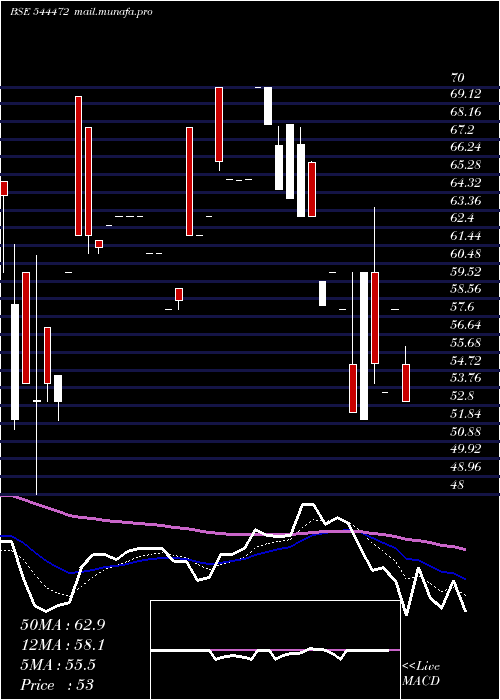The image size is (500, 700).
Task: Click the 68.16 price axis label
Action: click(x=466, y=112)
